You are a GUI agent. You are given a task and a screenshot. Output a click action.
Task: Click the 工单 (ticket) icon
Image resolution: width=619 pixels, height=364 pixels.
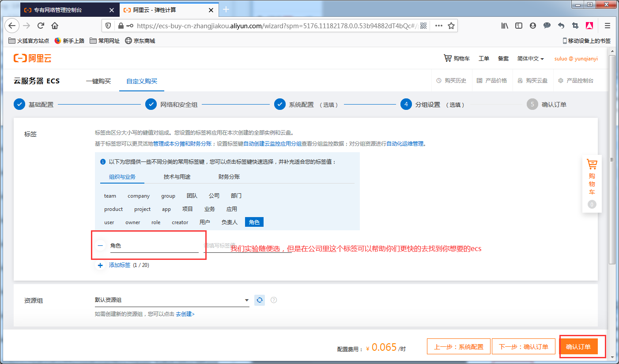484,58
